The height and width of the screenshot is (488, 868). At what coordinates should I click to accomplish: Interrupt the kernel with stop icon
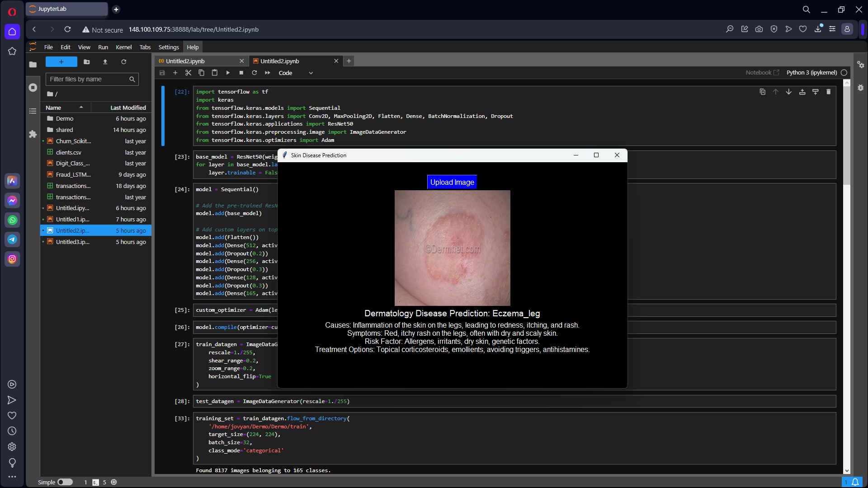click(241, 73)
